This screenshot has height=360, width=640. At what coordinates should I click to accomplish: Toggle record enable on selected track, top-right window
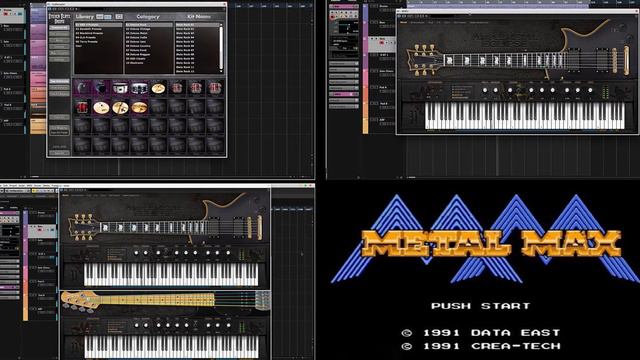[x=381, y=42]
